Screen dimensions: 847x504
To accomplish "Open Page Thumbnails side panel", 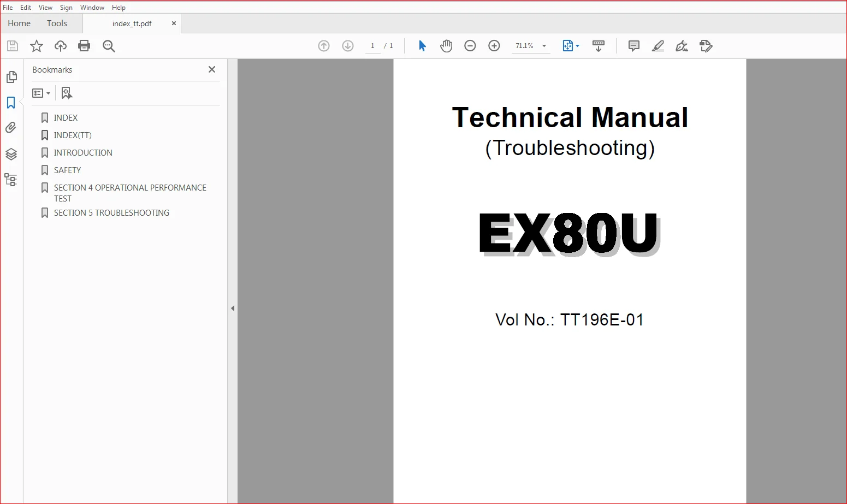I will (11, 77).
